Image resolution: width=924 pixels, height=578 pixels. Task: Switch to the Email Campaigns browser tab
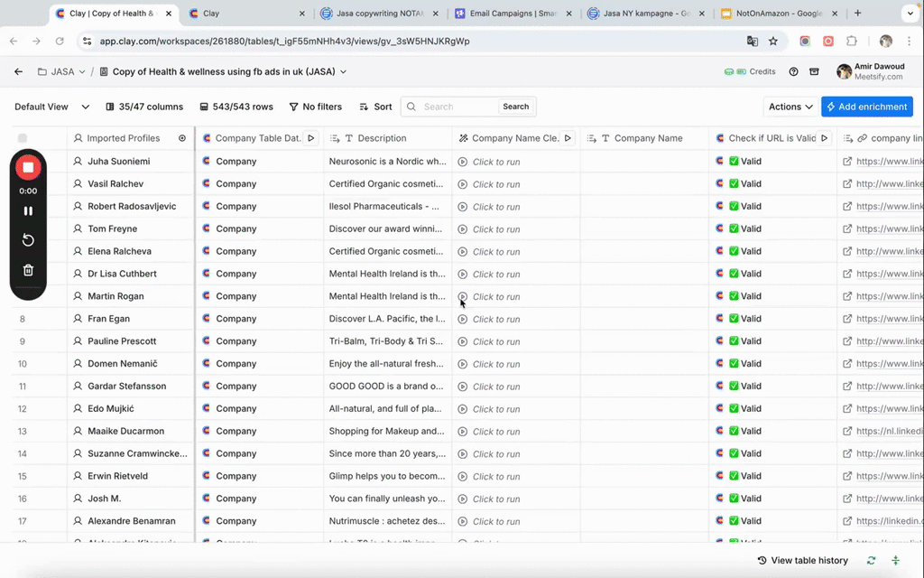click(x=510, y=14)
